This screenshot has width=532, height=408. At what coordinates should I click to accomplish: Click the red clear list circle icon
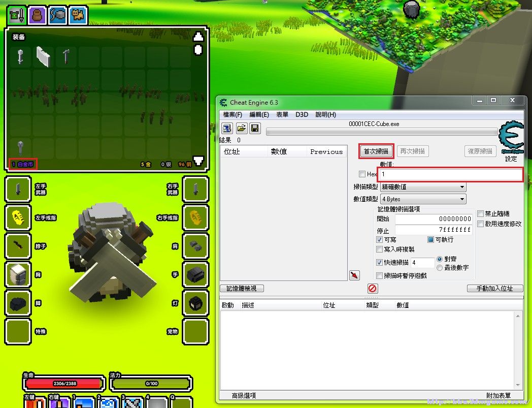[372, 289]
